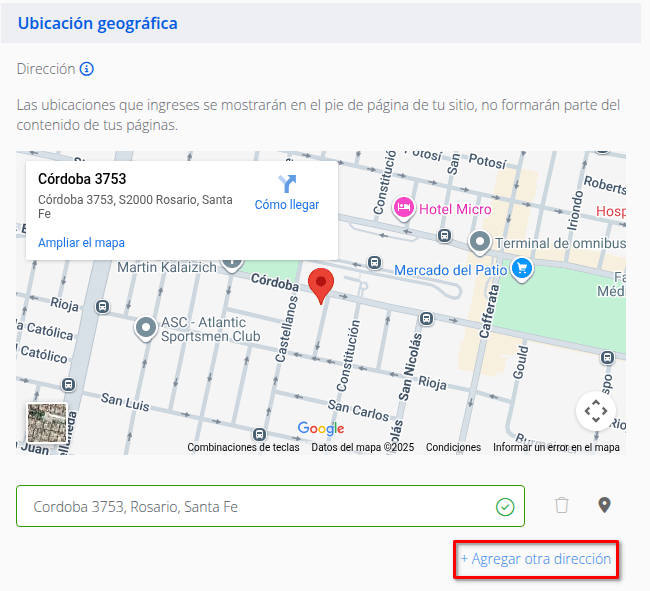Click the Datos del mapa ©2025 text

click(x=363, y=447)
